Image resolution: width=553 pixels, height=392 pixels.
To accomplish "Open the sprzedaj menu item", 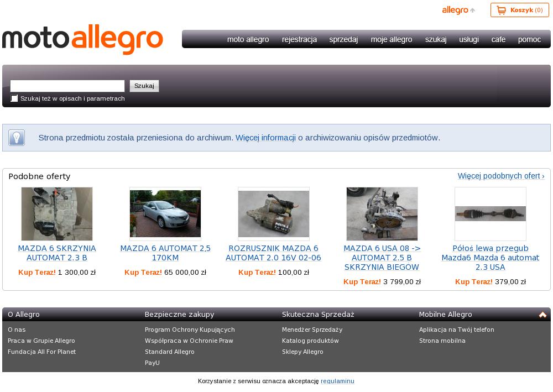I will (343, 39).
